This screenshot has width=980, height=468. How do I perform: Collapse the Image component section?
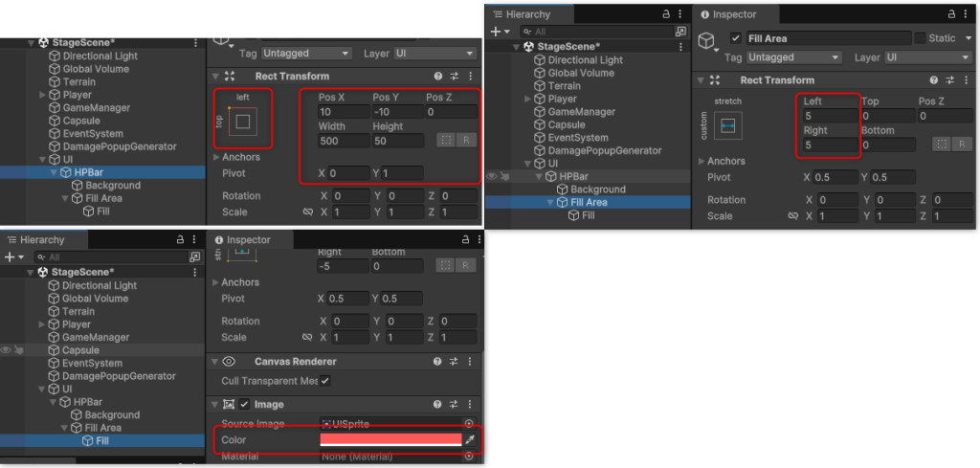point(213,405)
